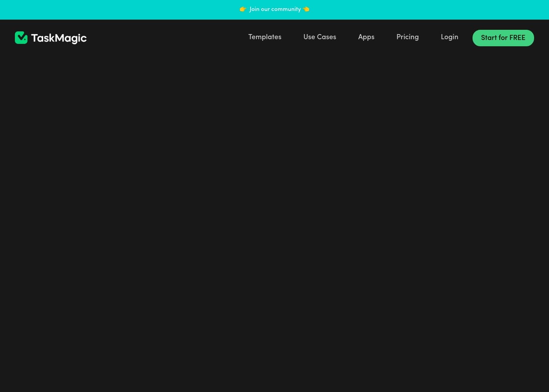Navigate to Templates from the header
The image size is (549, 392).
pos(265,37)
